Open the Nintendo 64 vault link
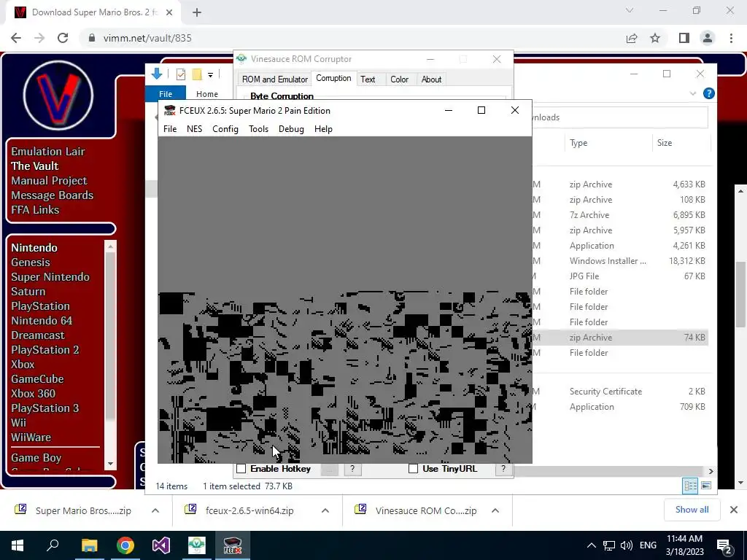The image size is (747, 560). 42,321
